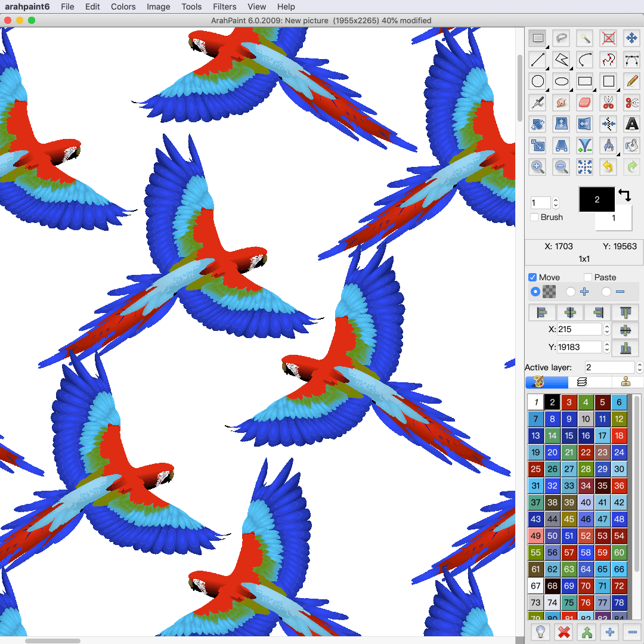Open the rectangular selection tool's corner arrow options

click(x=547, y=47)
